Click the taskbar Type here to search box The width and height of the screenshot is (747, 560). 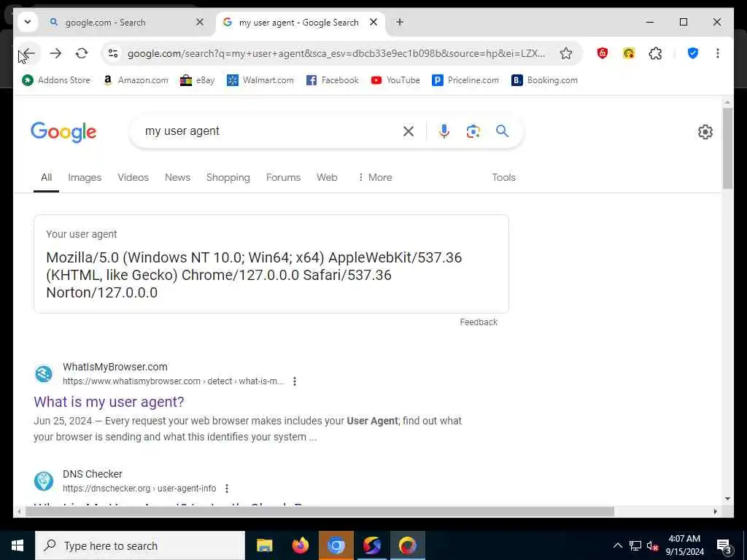click(140, 545)
